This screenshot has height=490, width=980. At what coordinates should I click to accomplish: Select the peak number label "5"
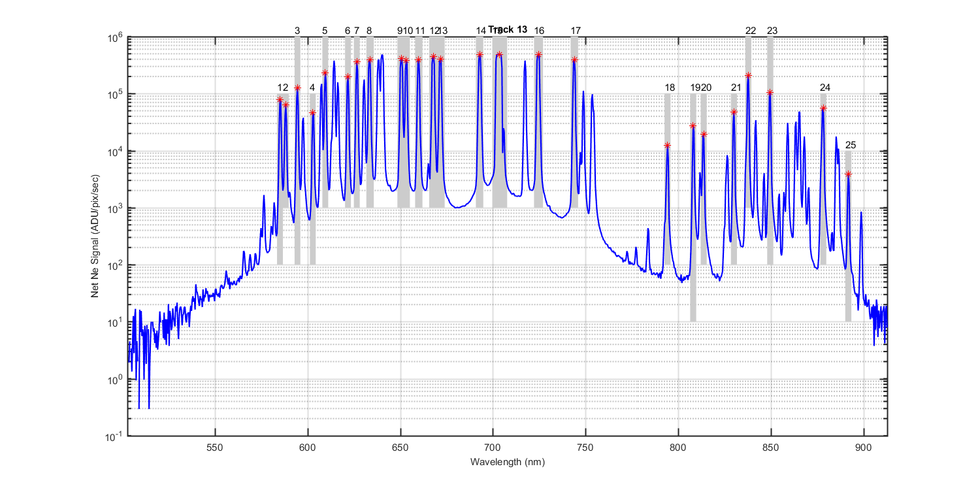pos(325,31)
